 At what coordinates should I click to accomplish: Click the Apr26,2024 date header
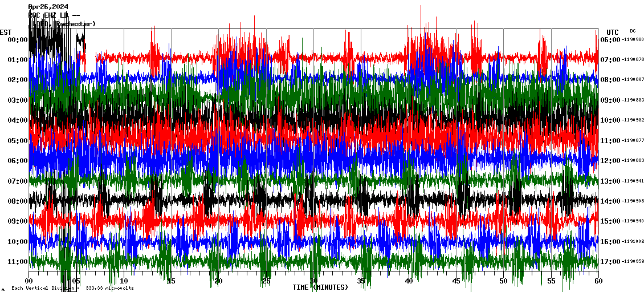tap(48, 7)
